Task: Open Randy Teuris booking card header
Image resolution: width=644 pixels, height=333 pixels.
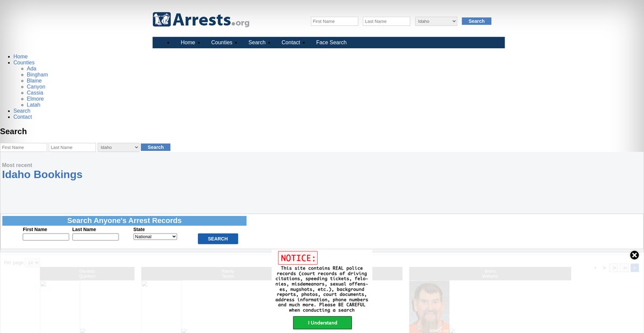Action: (x=228, y=274)
